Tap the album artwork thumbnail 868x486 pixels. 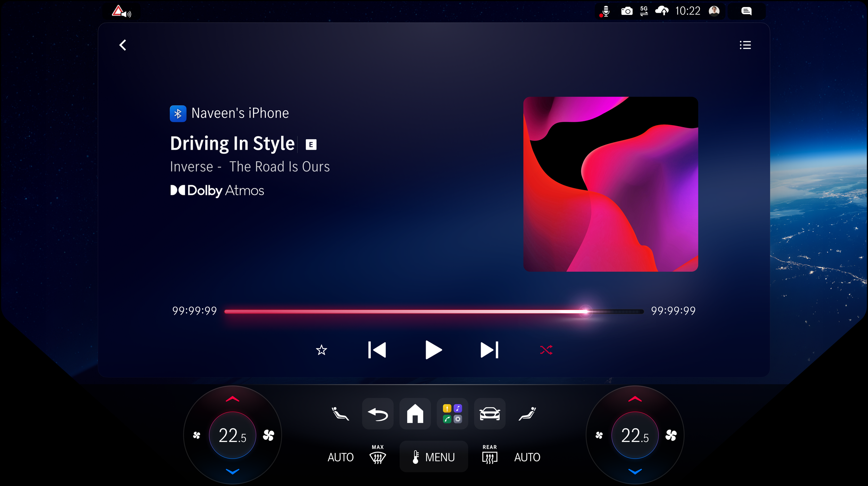(610, 184)
